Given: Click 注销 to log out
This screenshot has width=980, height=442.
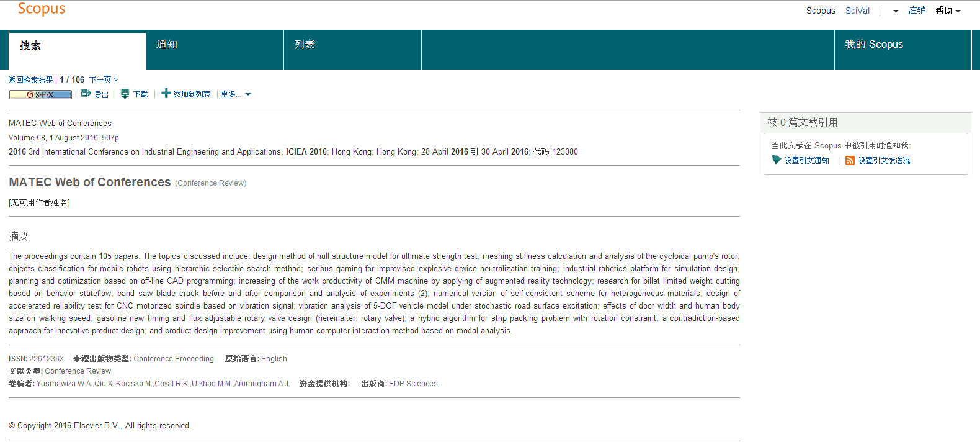Looking at the screenshot, I should click(x=917, y=11).
